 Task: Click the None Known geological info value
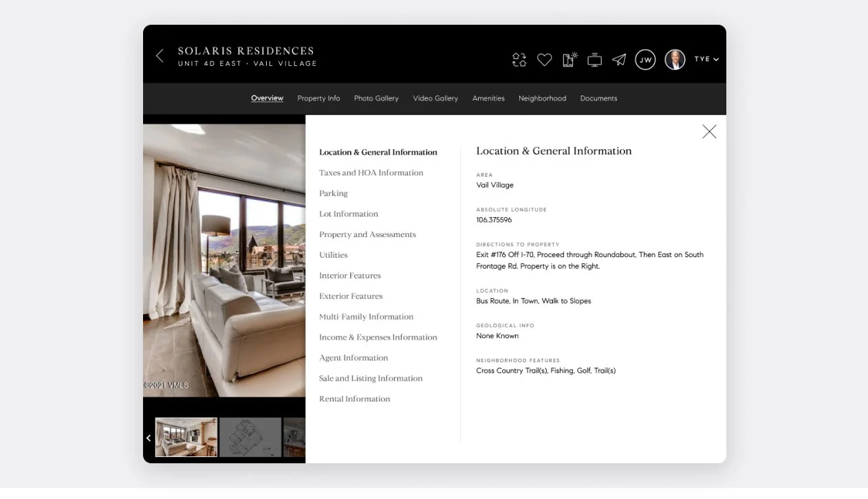[497, 336]
